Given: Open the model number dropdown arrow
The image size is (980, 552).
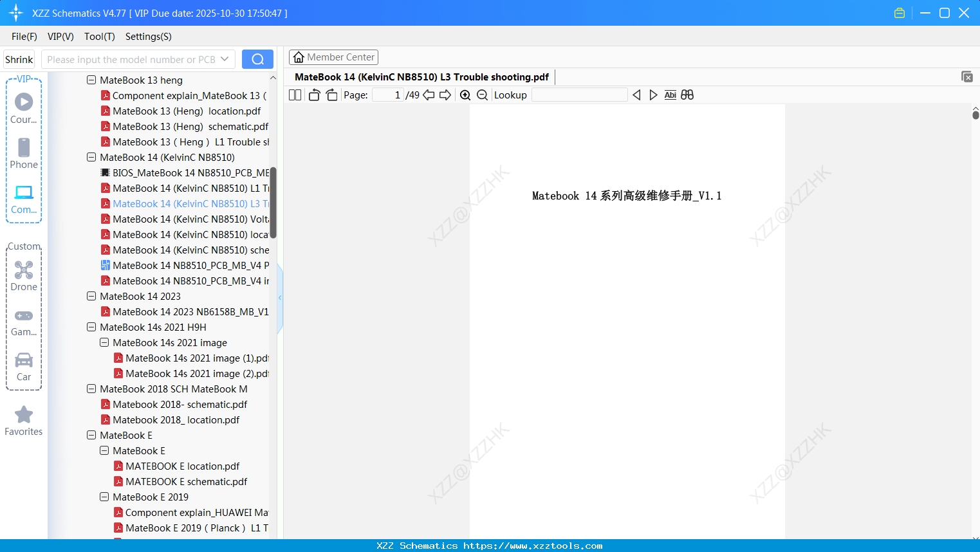Looking at the screenshot, I should (x=225, y=59).
